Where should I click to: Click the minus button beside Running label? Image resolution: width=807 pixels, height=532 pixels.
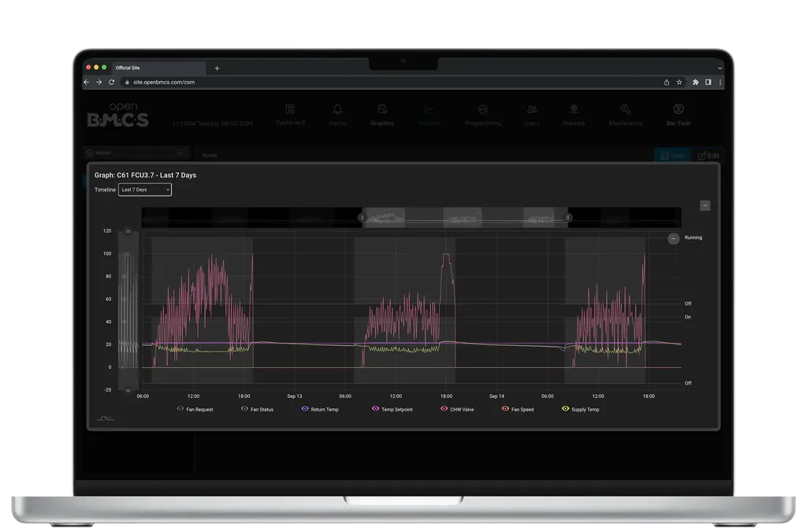pyautogui.click(x=673, y=238)
